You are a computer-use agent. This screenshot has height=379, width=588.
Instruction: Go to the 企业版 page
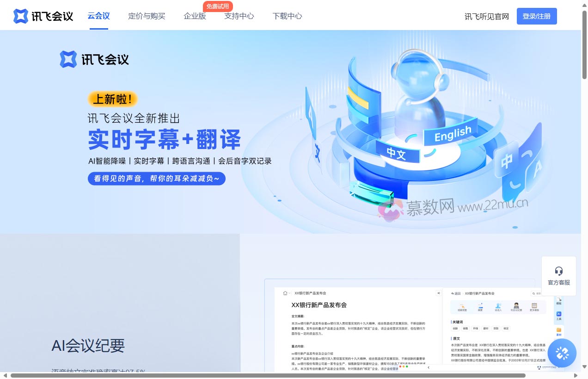[195, 16]
